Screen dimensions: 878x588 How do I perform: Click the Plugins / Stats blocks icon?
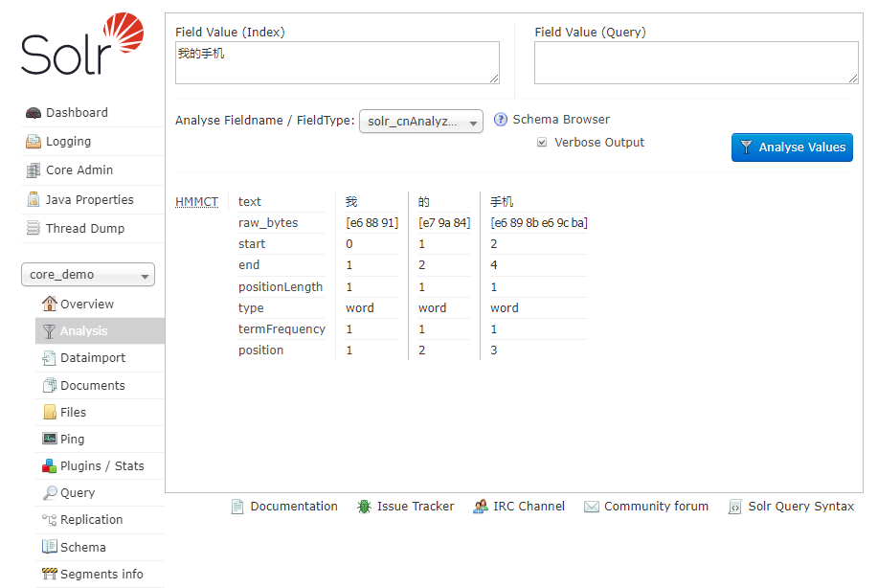pyautogui.click(x=49, y=466)
